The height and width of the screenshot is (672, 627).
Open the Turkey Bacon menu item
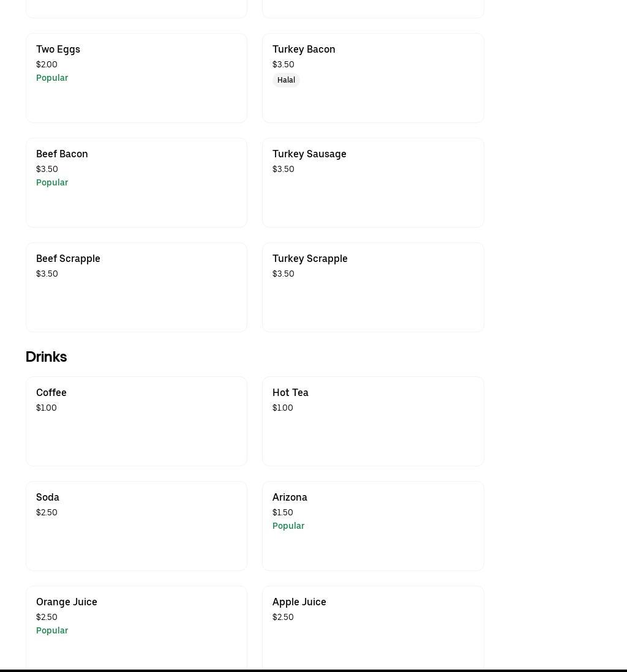click(x=373, y=78)
